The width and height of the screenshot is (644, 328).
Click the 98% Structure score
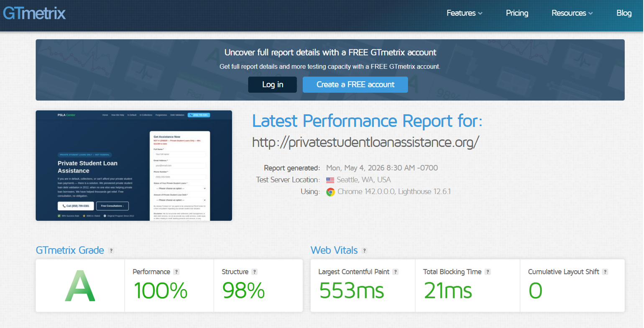click(x=243, y=290)
